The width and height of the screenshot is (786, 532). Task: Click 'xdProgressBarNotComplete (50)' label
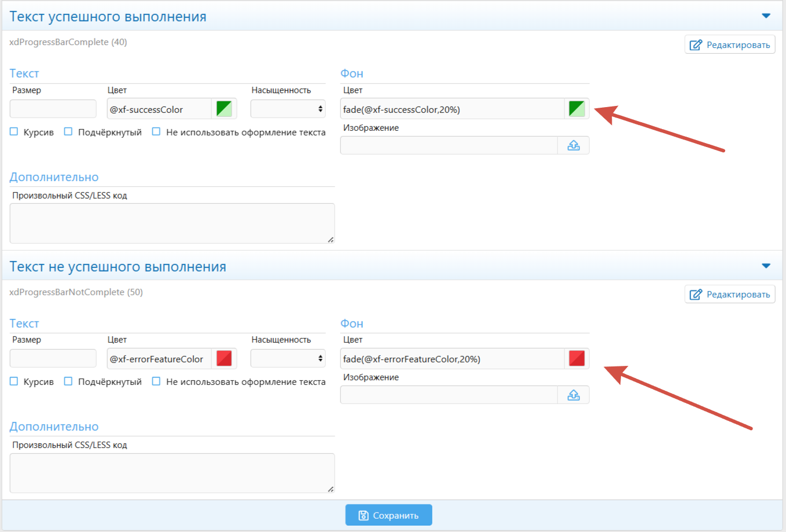click(76, 292)
